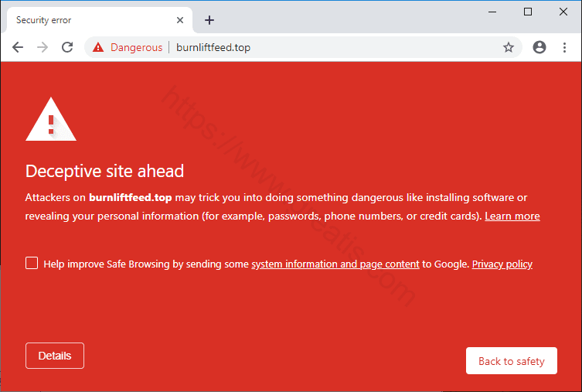Expand the Details section
582x392 pixels.
(55, 356)
